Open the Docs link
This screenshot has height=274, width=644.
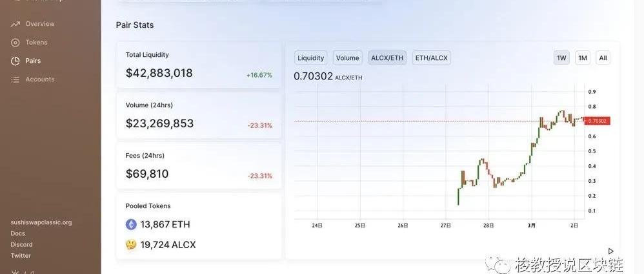coord(18,233)
